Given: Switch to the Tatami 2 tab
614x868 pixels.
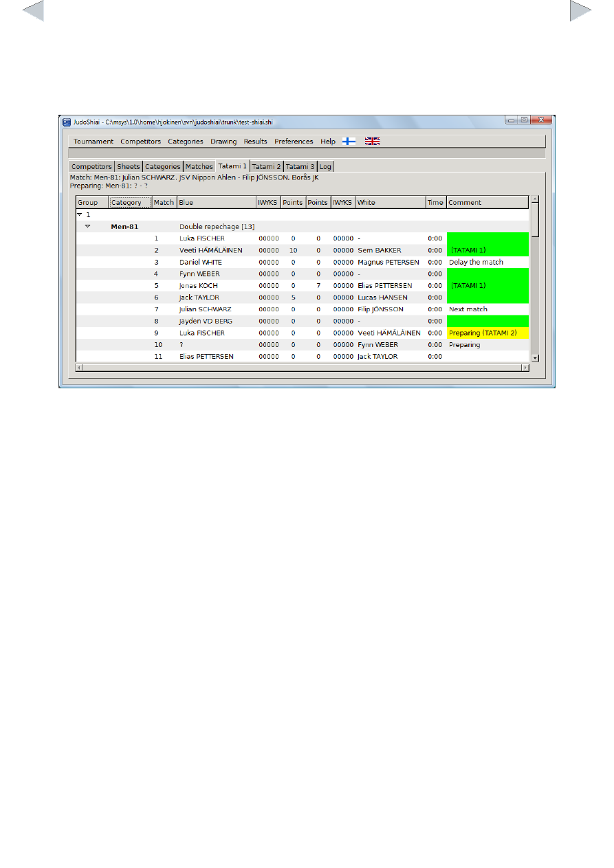Looking at the screenshot, I should [x=265, y=166].
